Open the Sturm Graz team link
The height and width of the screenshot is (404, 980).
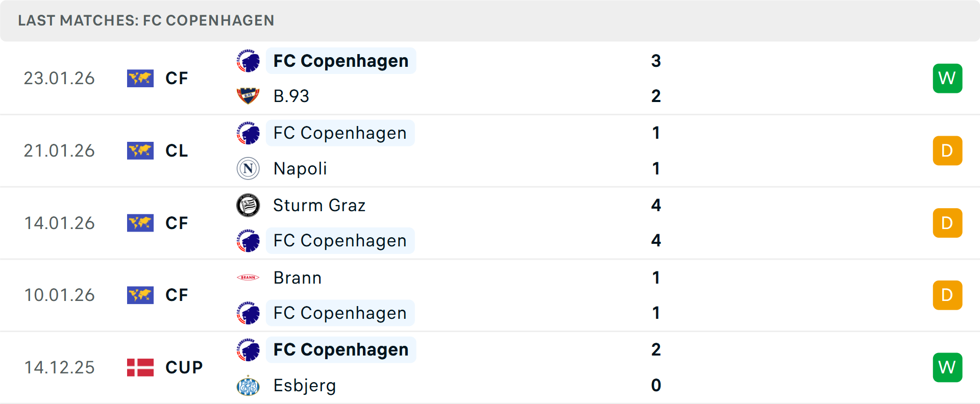319,205
